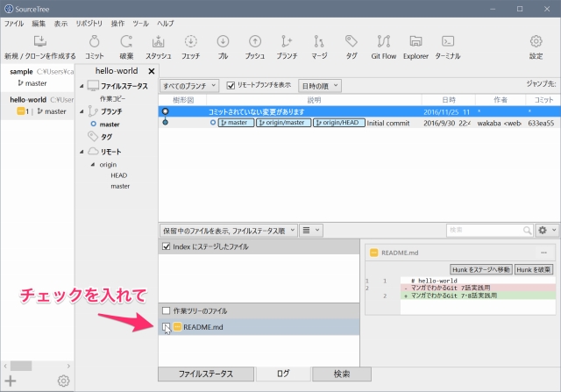This screenshot has width=561, height=392.
Task: Open the New/Clone repository tool
Action: 39,46
